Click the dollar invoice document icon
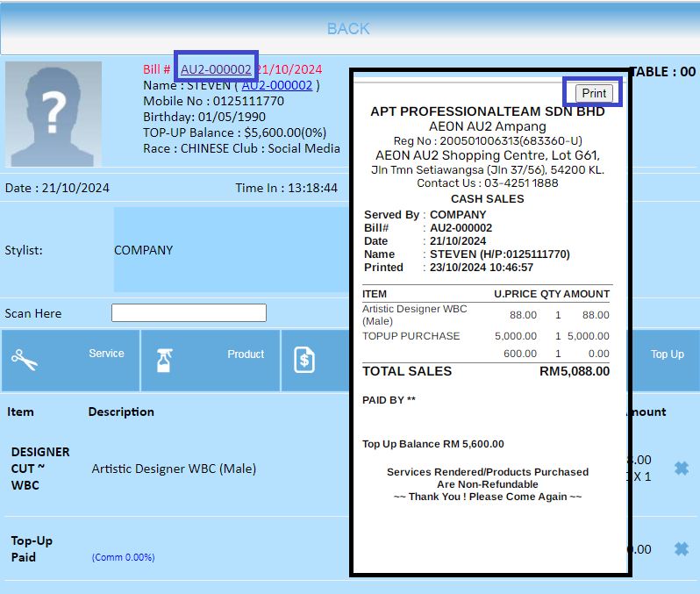This screenshot has width=700, height=594. 304,360
